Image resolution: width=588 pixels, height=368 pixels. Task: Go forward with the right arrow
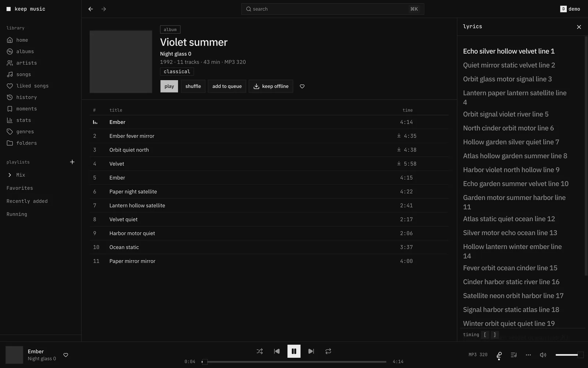click(104, 9)
